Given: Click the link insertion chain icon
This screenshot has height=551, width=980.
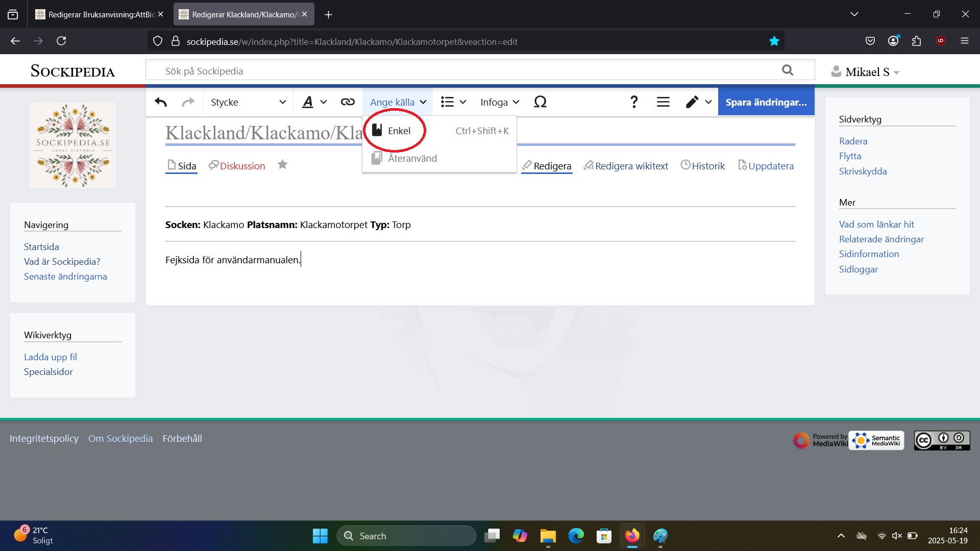Looking at the screenshot, I should pos(348,102).
